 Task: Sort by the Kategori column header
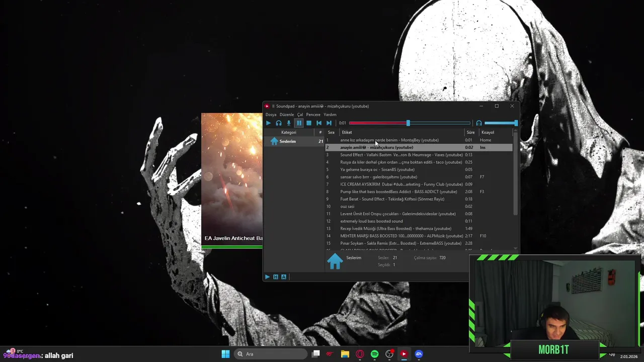click(x=289, y=132)
